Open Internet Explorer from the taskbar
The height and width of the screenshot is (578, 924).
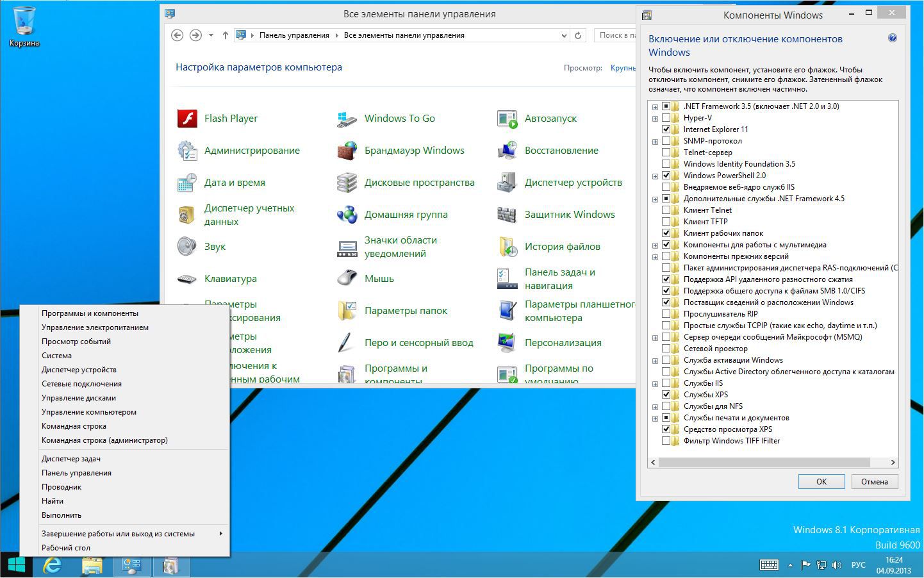pos(53,565)
